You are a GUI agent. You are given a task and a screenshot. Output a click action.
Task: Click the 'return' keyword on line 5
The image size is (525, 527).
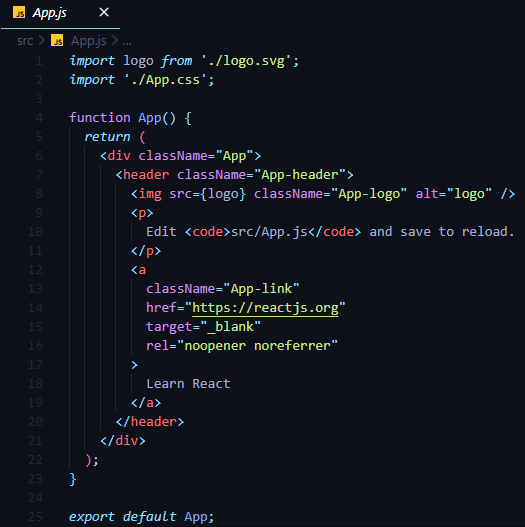[107, 137]
